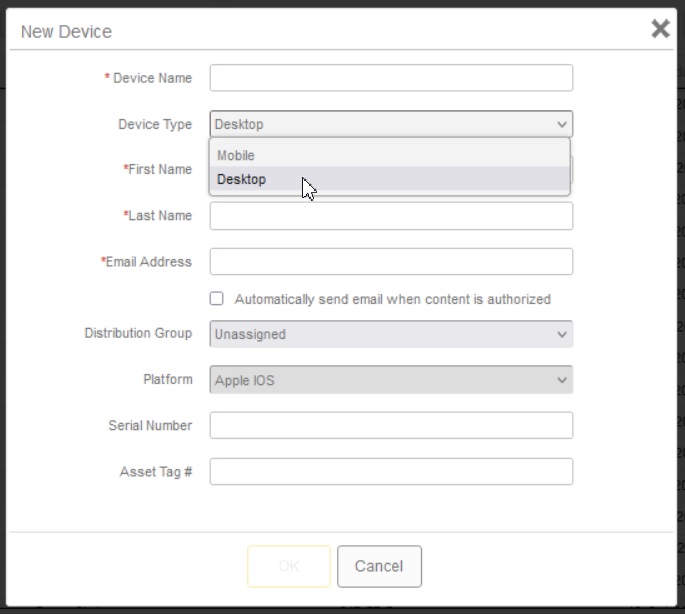Click the Email Address field label
Viewport: 685px width, 614px height.
[x=148, y=262]
